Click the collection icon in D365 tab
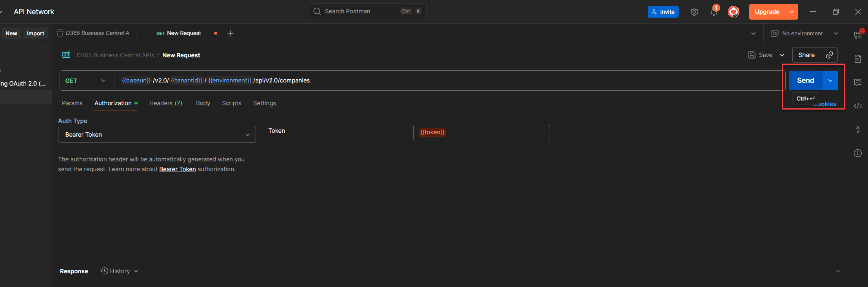868x287 pixels. [60, 33]
